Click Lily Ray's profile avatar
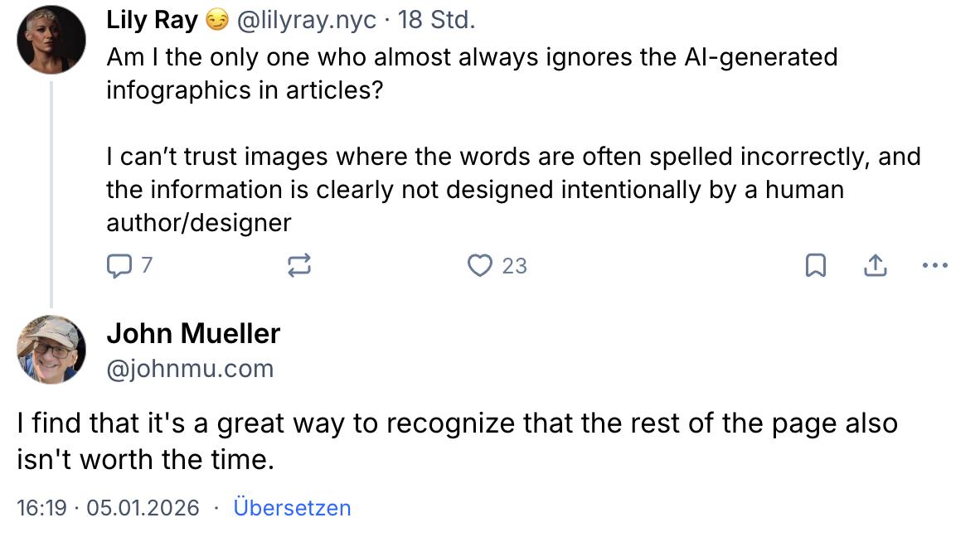The height and width of the screenshot is (537, 980). [x=51, y=39]
